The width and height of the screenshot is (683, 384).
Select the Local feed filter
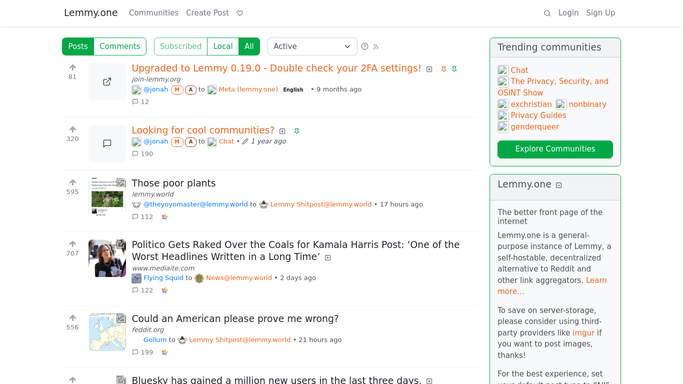223,46
